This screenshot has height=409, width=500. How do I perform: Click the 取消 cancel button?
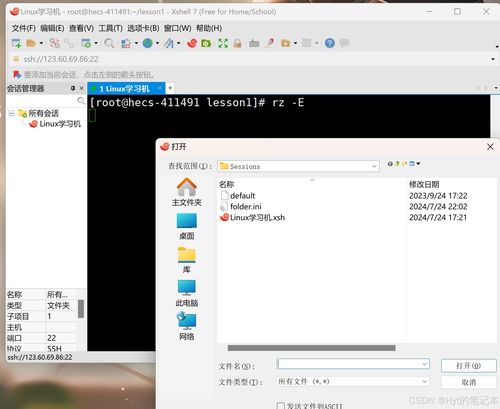[468, 382]
